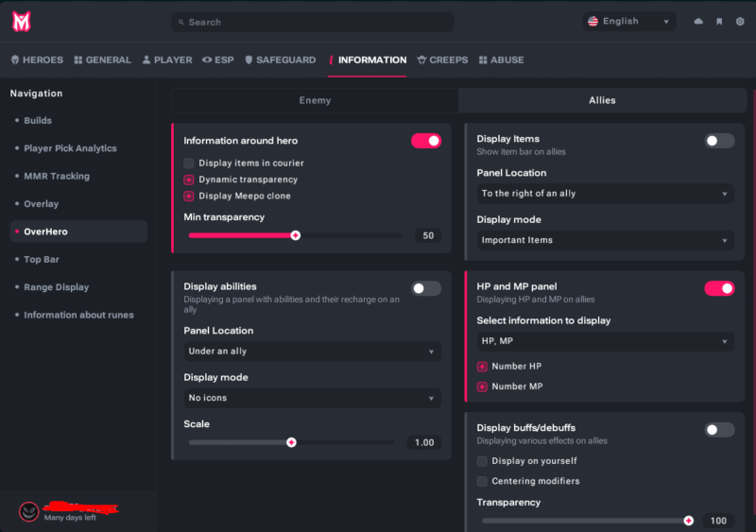Enable Display abilities switch
Image resolution: width=756 pixels, height=532 pixels.
(426, 288)
